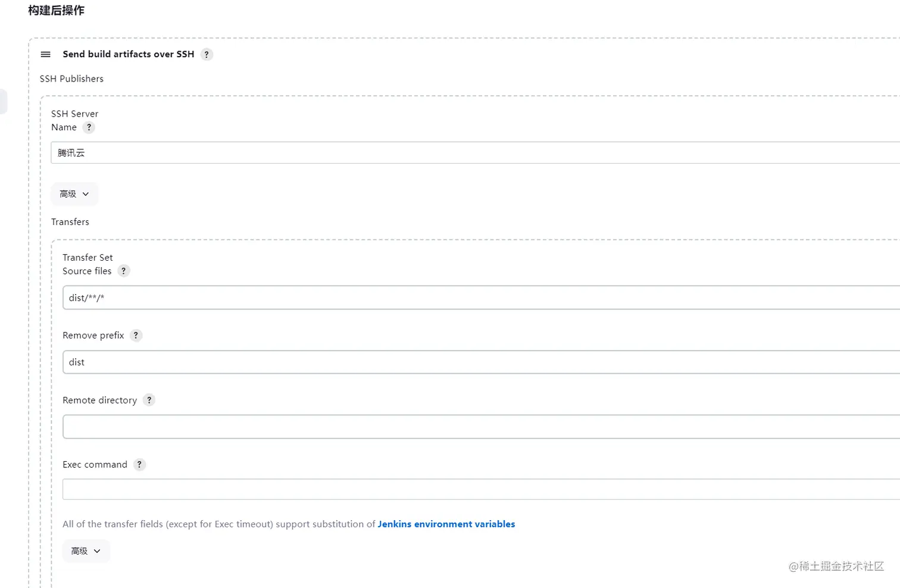Open the SSH Server Name dropdown showing 腾讯云
This screenshot has width=900, height=588.
click(x=475, y=153)
